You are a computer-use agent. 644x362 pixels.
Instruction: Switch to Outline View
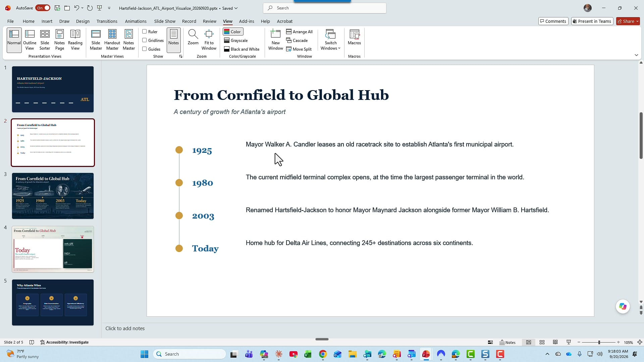(30, 40)
